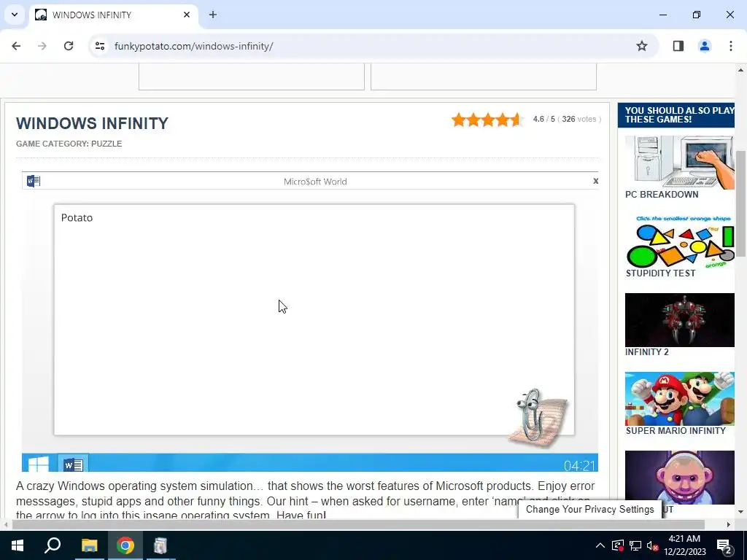The image size is (747, 560).
Task: Click the Clippy paperclip assistant
Action: [538, 417]
